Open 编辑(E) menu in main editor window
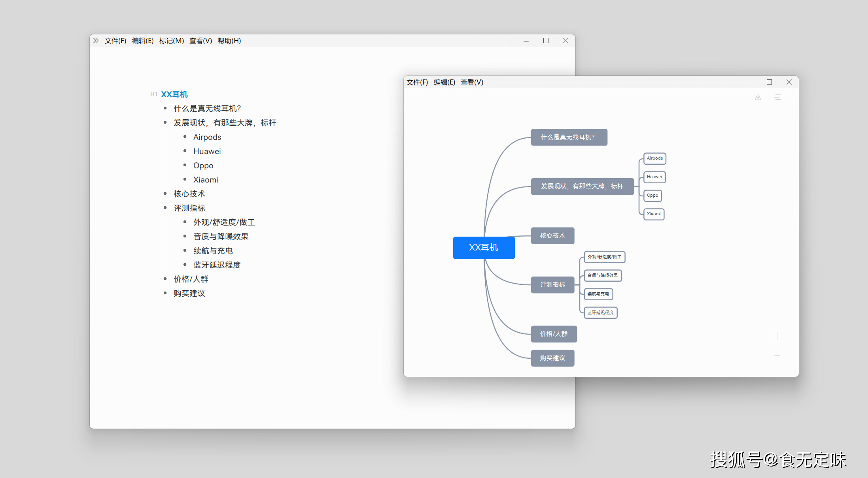This screenshot has width=868, height=478. click(143, 41)
